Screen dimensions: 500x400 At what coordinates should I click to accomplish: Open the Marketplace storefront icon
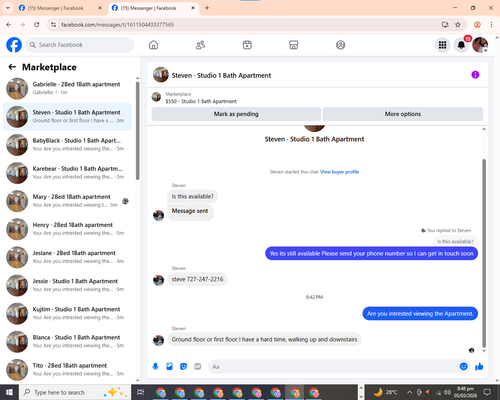click(x=293, y=45)
